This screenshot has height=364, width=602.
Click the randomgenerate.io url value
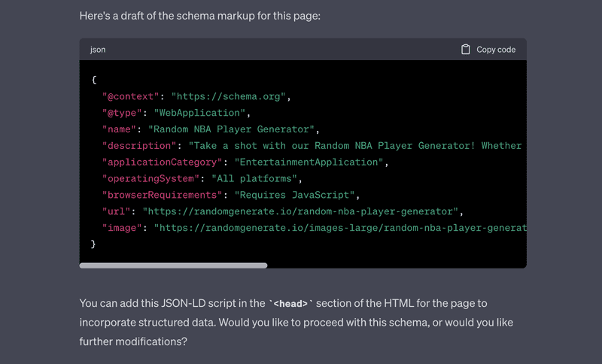pos(300,212)
